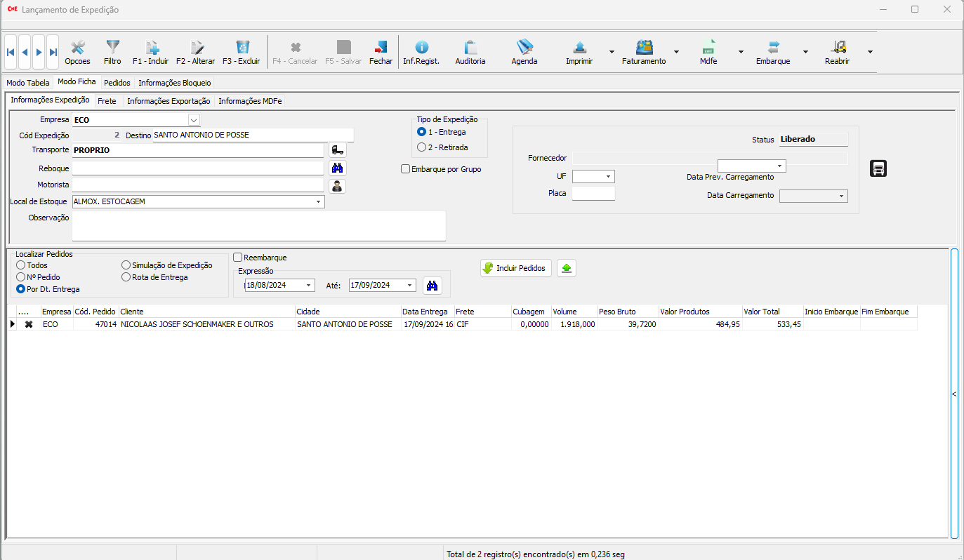Open the Agenda icon
This screenshot has width=964, height=560.
tap(524, 52)
